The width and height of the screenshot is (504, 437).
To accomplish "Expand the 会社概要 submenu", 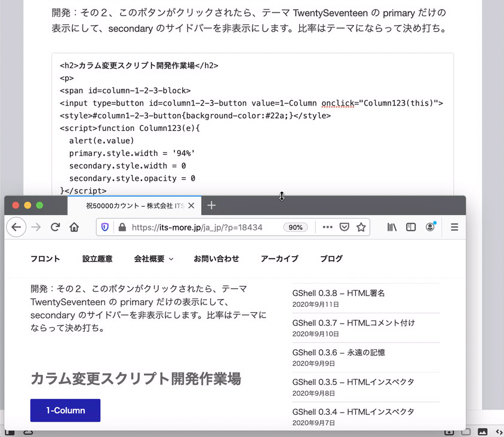I will pos(153,258).
